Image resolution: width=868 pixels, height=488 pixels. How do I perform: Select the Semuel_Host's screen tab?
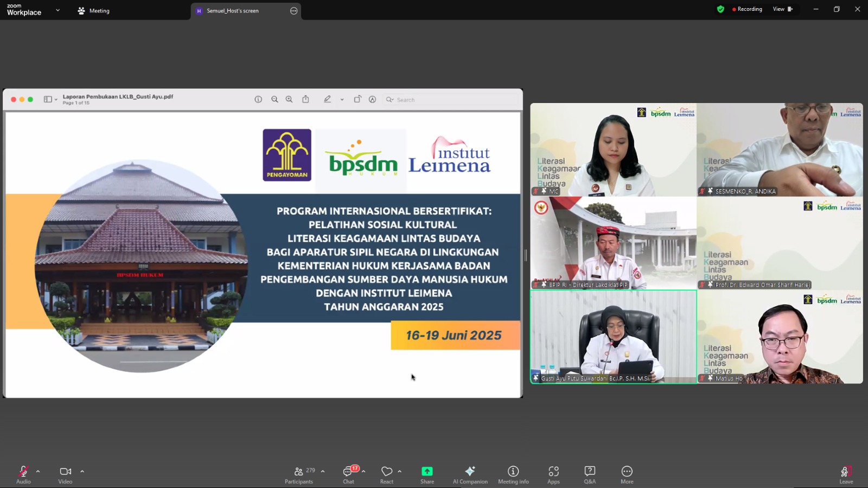click(x=246, y=11)
